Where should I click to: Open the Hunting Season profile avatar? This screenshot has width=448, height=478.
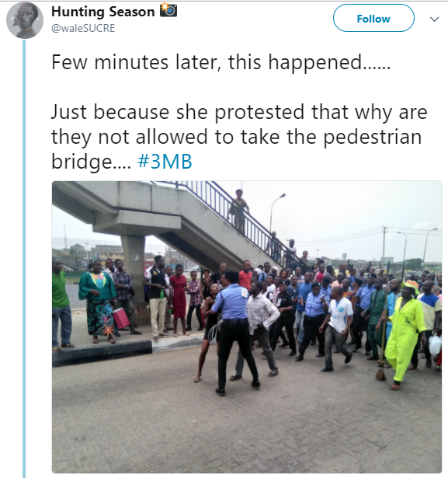click(x=25, y=20)
